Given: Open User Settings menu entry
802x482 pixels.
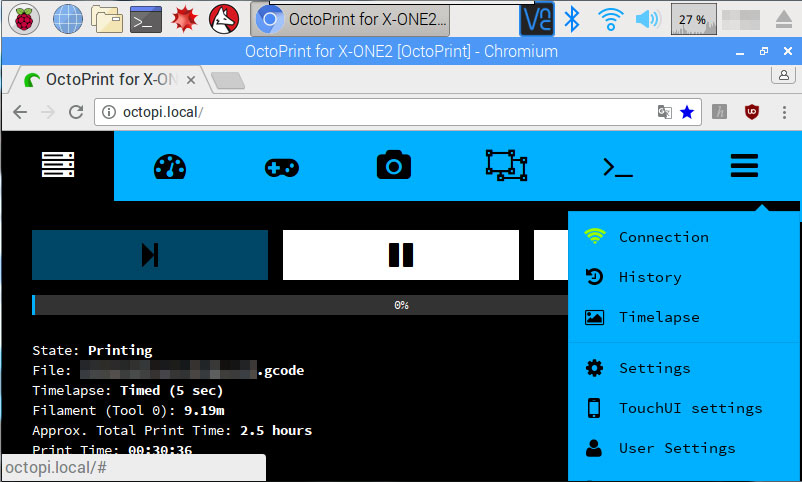Looking at the screenshot, I should tap(684, 448).
